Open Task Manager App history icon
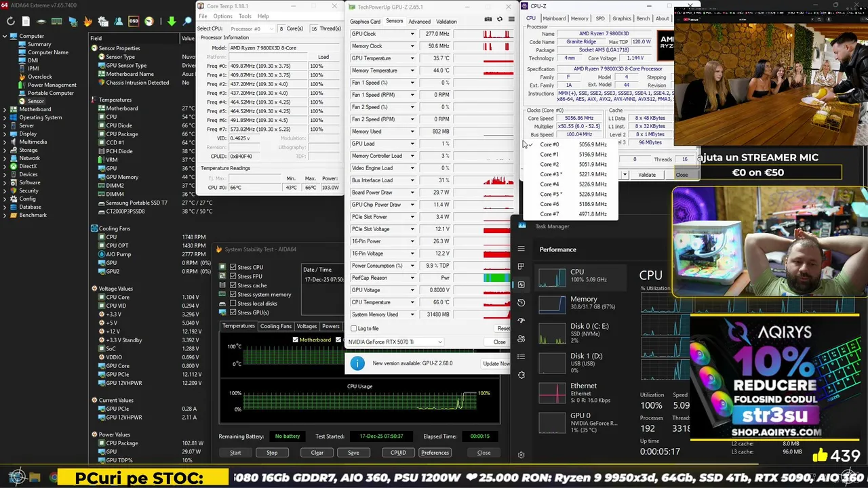The height and width of the screenshot is (488, 868). [x=521, y=302]
